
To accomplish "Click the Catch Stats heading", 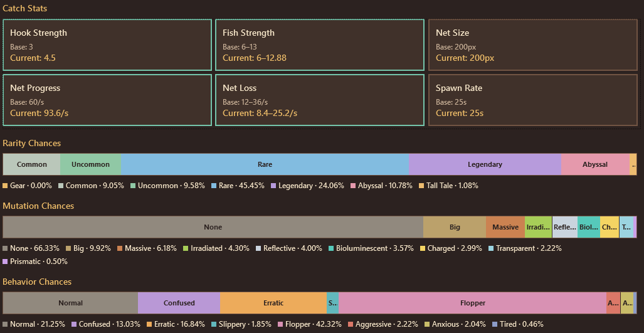I will (x=24, y=8).
